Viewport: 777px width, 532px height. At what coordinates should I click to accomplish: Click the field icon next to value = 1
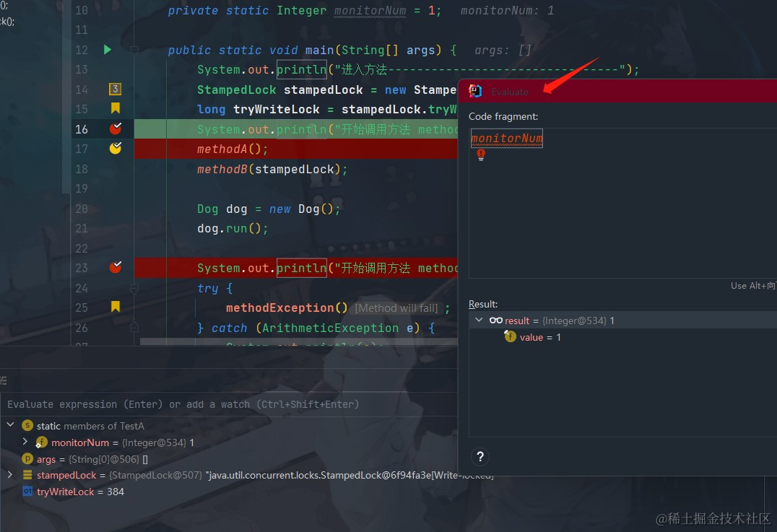click(511, 336)
